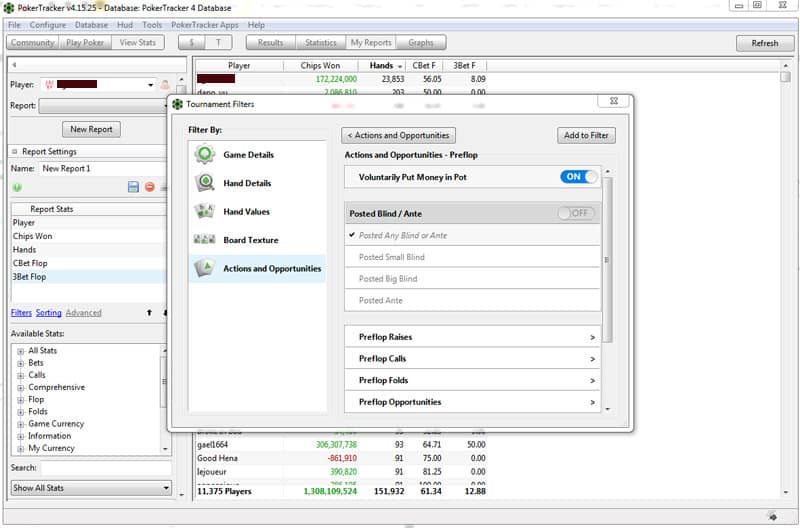Sort by the Chips Won column header
This screenshot has height=528, width=800.
(x=320, y=65)
